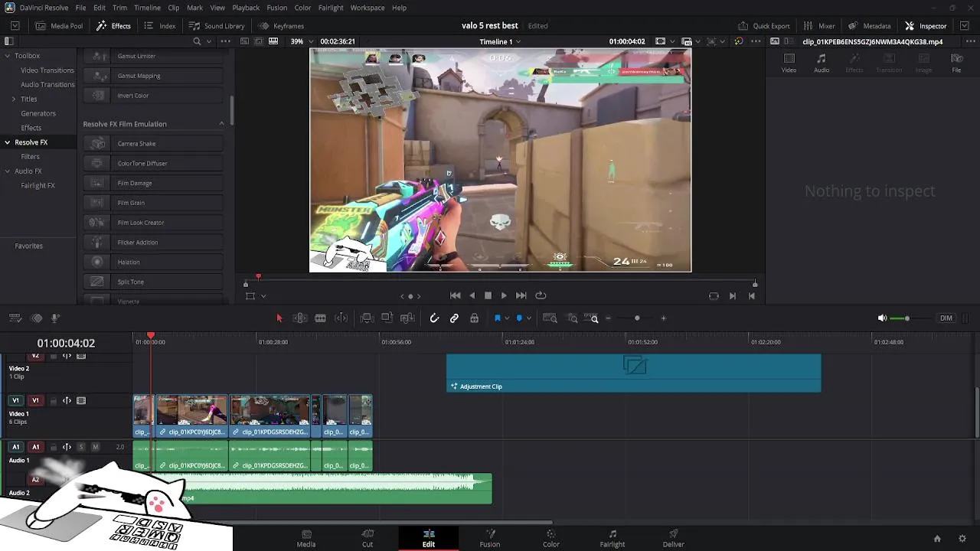Open Project Settings gear icon

pos(962,539)
